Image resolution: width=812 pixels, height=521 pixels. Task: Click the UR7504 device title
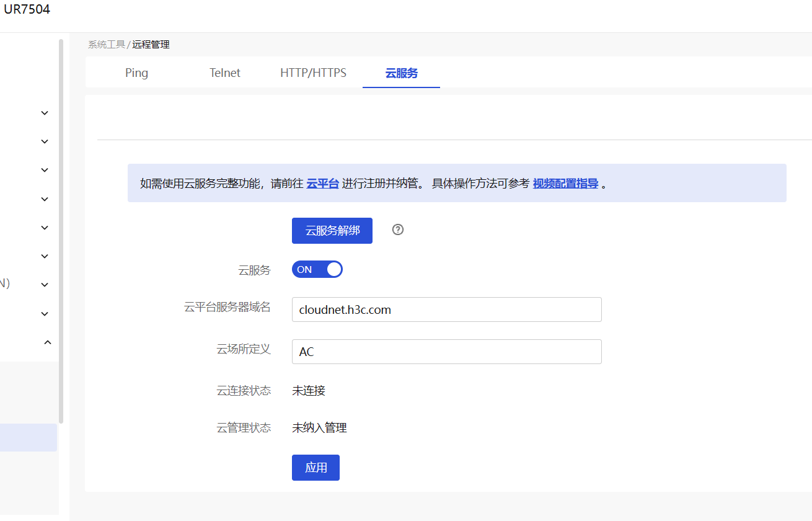click(27, 9)
